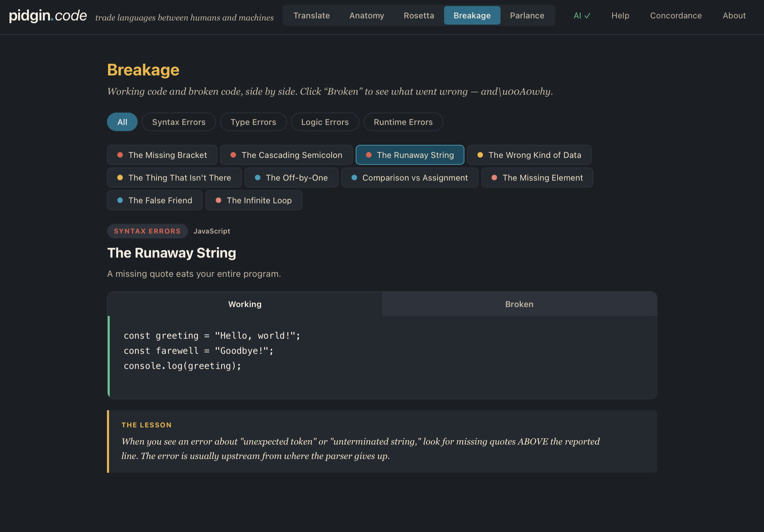The width and height of the screenshot is (764, 532).
Task: Click the red dot on The Infinite Loop
Action: click(x=218, y=200)
